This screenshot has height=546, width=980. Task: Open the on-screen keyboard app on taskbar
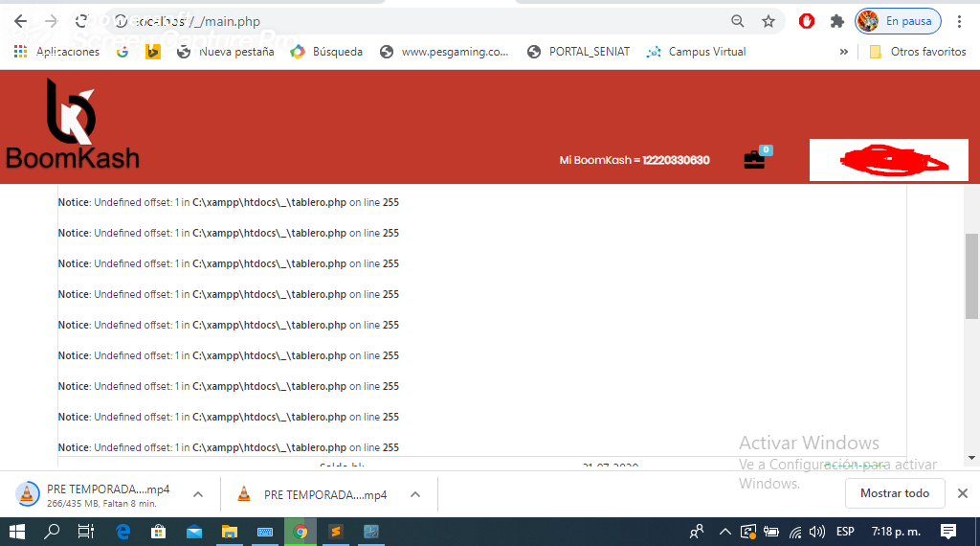point(265,532)
